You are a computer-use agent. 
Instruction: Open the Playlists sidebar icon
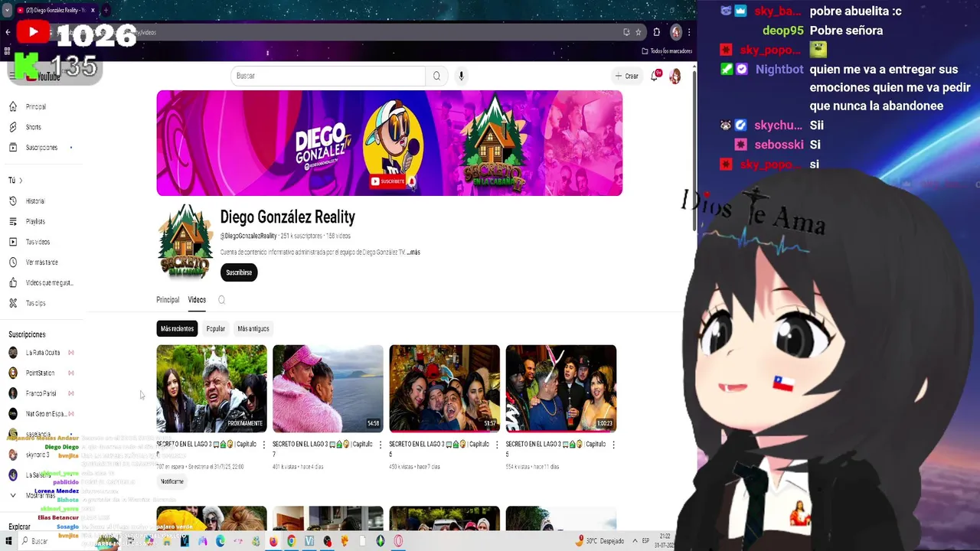click(x=13, y=221)
